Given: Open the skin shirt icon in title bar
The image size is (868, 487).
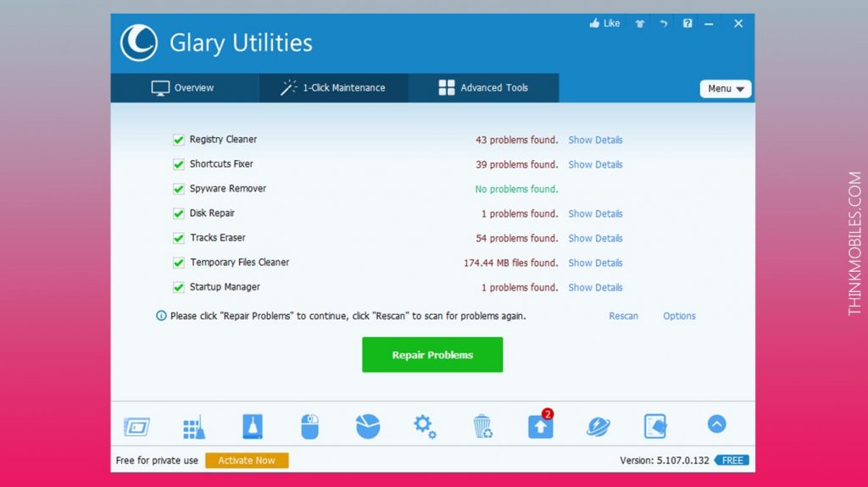Looking at the screenshot, I should point(639,24).
